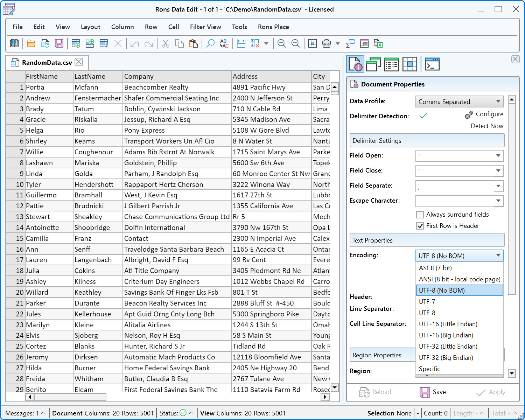Open the File menu

pos(17,27)
